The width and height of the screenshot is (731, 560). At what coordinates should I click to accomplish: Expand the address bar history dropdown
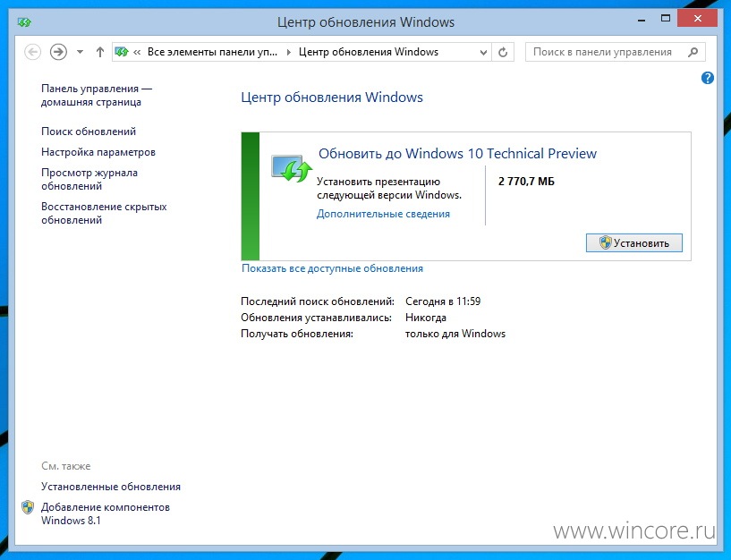coord(483,52)
